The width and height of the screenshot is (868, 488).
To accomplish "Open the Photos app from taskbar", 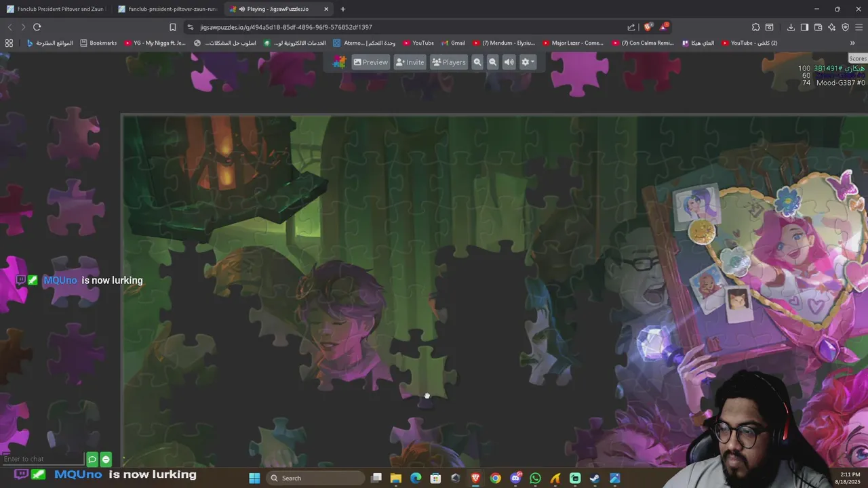I will (614, 478).
